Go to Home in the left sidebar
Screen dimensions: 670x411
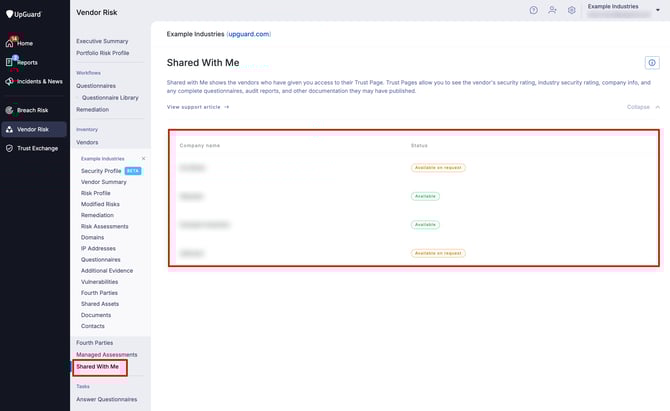point(24,43)
